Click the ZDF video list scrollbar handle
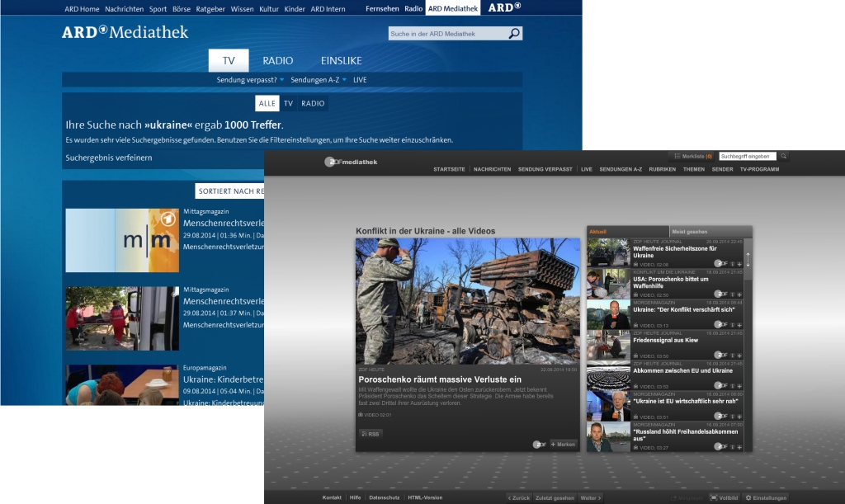845x504 pixels. pyautogui.click(x=748, y=259)
